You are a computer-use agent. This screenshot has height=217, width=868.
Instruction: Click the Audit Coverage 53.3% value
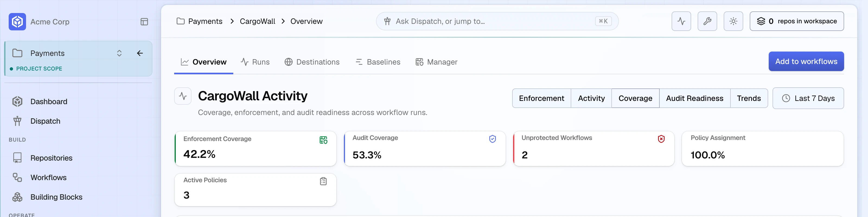(x=367, y=155)
